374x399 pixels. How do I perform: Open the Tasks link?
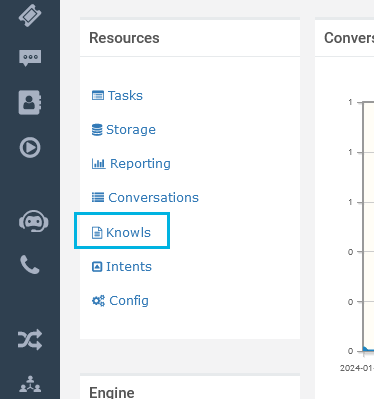coord(125,96)
